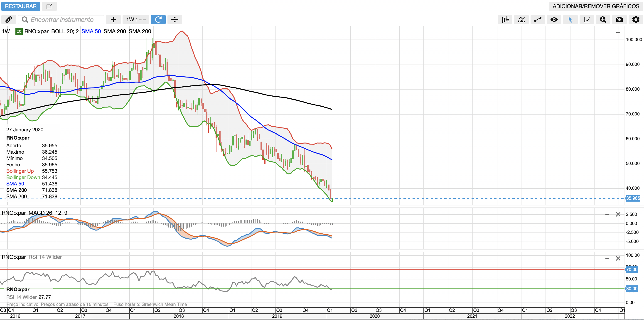The height and width of the screenshot is (320, 644).
Task: Click the SMA 50 indicator label
Action: 91,31
